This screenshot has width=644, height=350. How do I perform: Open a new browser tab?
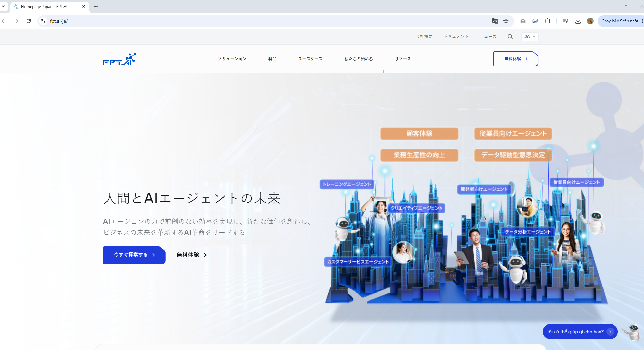(96, 6)
